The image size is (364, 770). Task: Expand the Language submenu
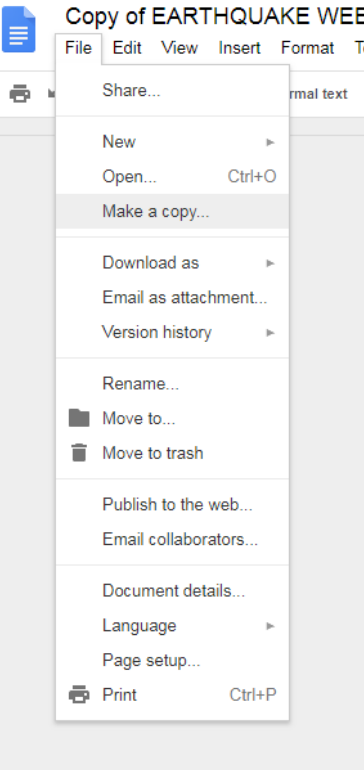(x=172, y=626)
